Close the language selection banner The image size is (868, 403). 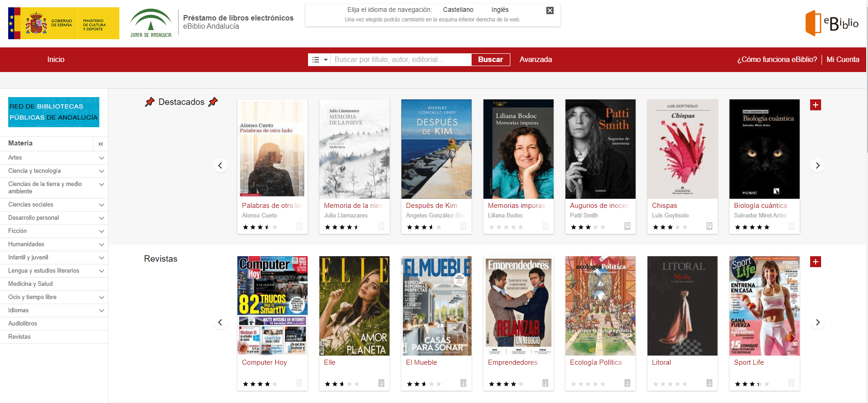(x=550, y=10)
